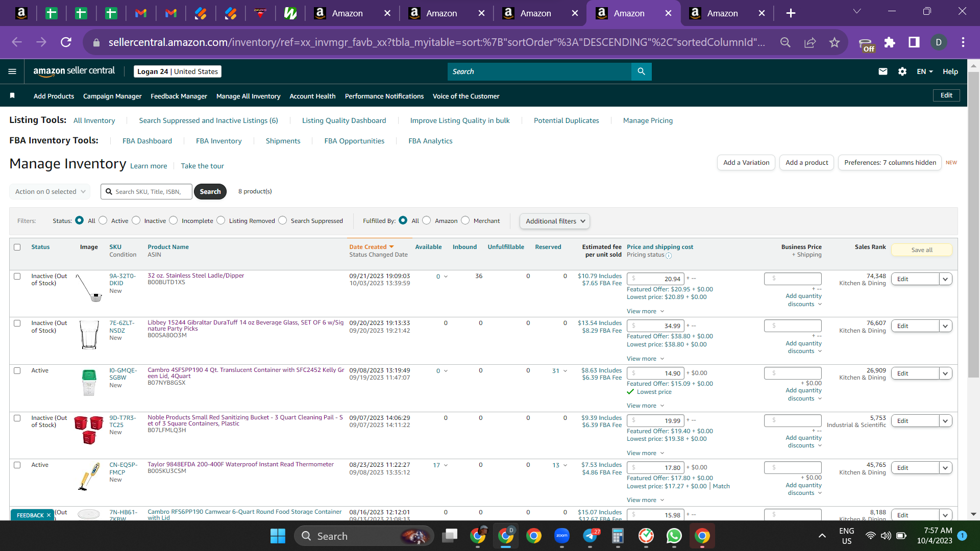980x551 pixels.
Task: Click the Add a Variation button
Action: [x=746, y=163]
